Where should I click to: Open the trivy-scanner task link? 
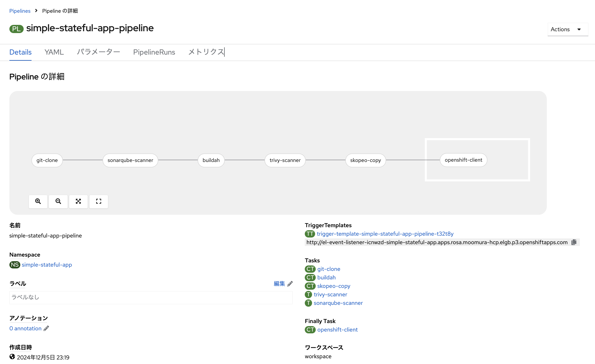(x=330, y=295)
